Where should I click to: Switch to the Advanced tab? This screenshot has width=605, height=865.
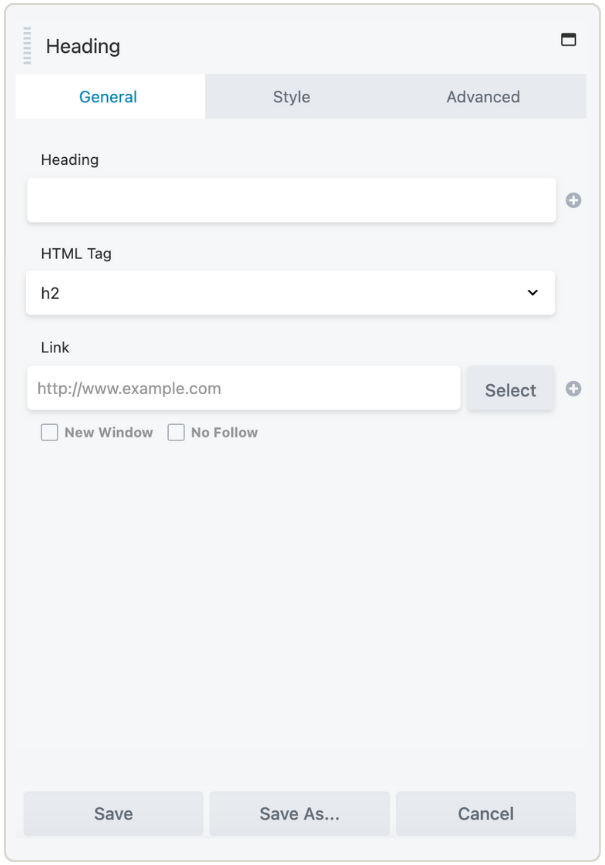pos(484,97)
